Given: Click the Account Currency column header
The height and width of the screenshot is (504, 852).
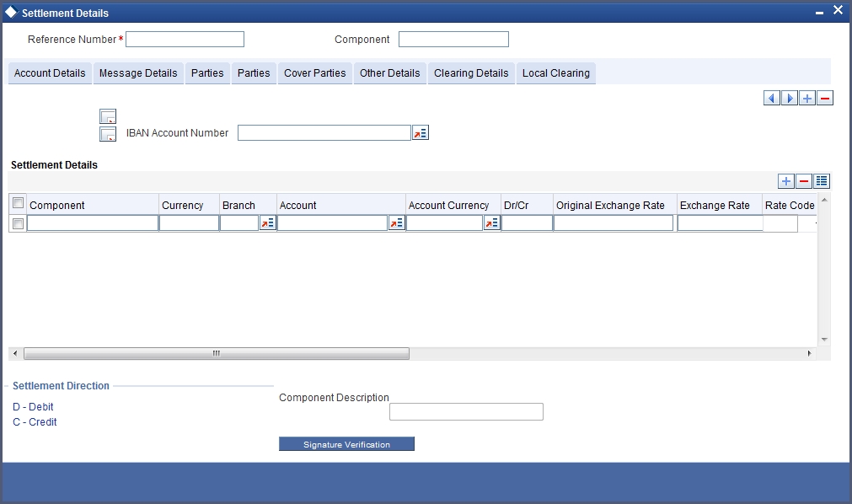Looking at the screenshot, I should (449, 206).
